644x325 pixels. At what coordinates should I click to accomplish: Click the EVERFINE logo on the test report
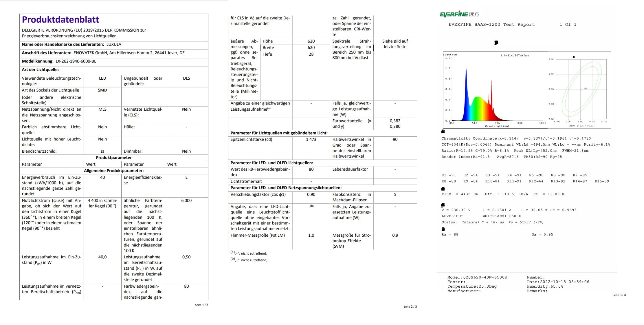click(459, 14)
